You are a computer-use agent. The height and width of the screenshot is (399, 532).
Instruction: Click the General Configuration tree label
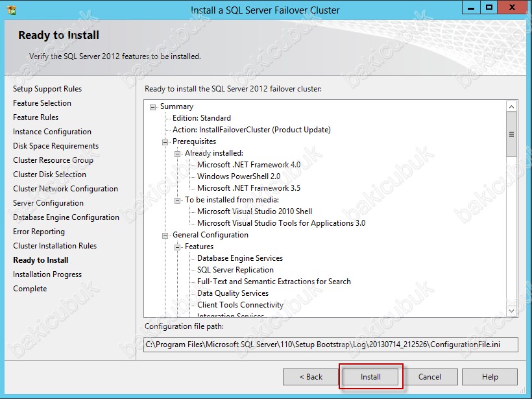210,235
